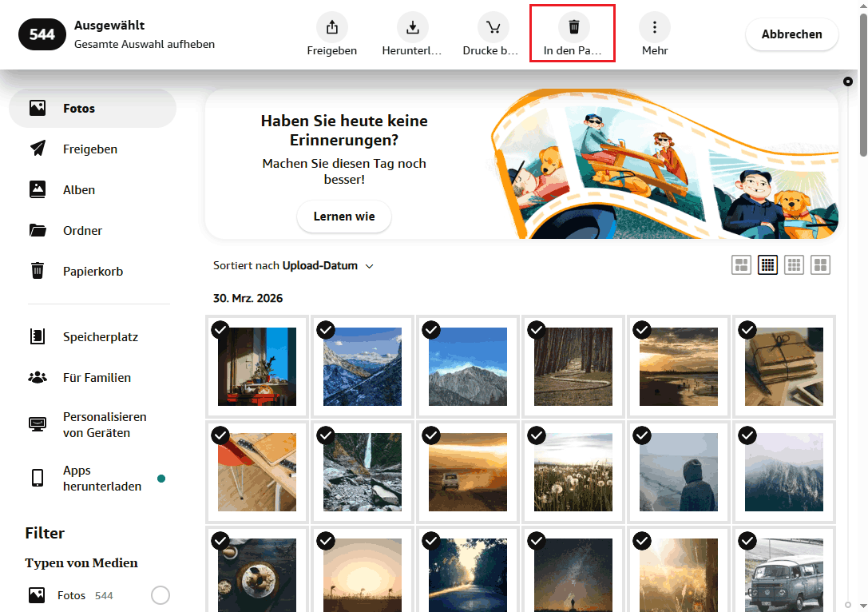The height and width of the screenshot is (612, 868).
Task: Open the Mehr three-dot menu
Action: tap(654, 28)
